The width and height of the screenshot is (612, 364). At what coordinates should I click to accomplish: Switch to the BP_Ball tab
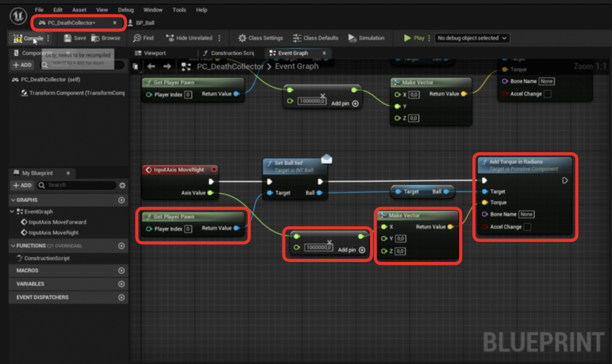[141, 23]
